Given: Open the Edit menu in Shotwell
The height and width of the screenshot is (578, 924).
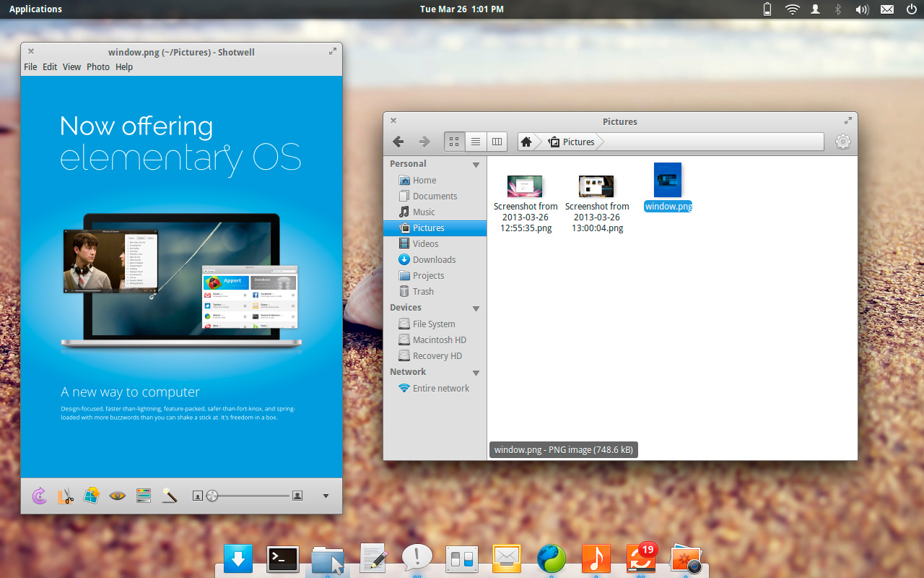Looking at the screenshot, I should [49, 67].
